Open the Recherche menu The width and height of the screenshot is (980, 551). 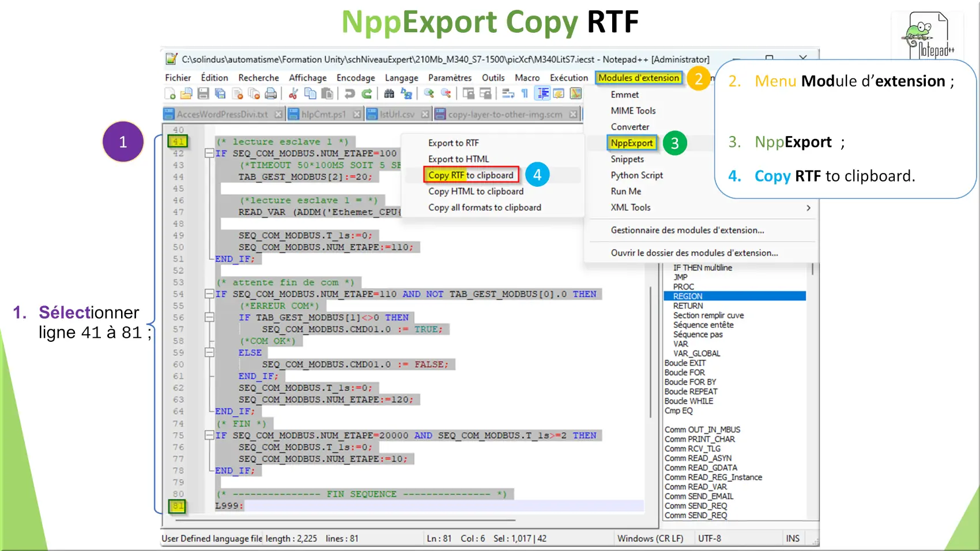(258, 78)
